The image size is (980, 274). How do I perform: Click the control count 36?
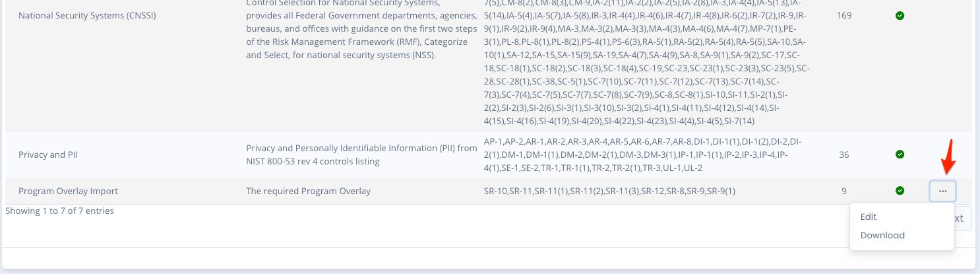(x=844, y=154)
